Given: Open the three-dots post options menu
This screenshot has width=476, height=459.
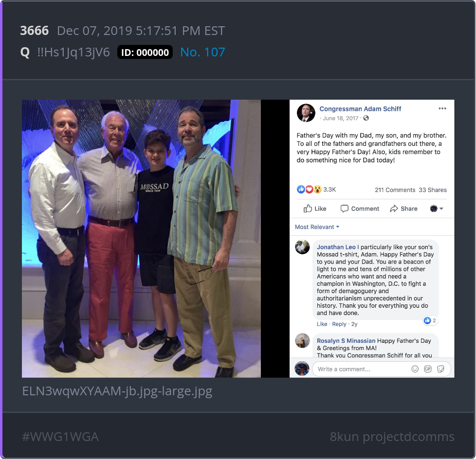Looking at the screenshot, I should 442,108.
